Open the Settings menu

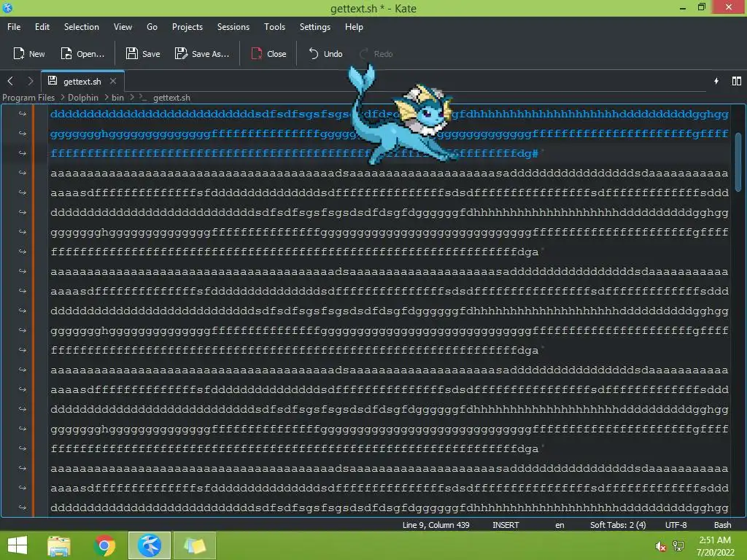click(x=315, y=27)
